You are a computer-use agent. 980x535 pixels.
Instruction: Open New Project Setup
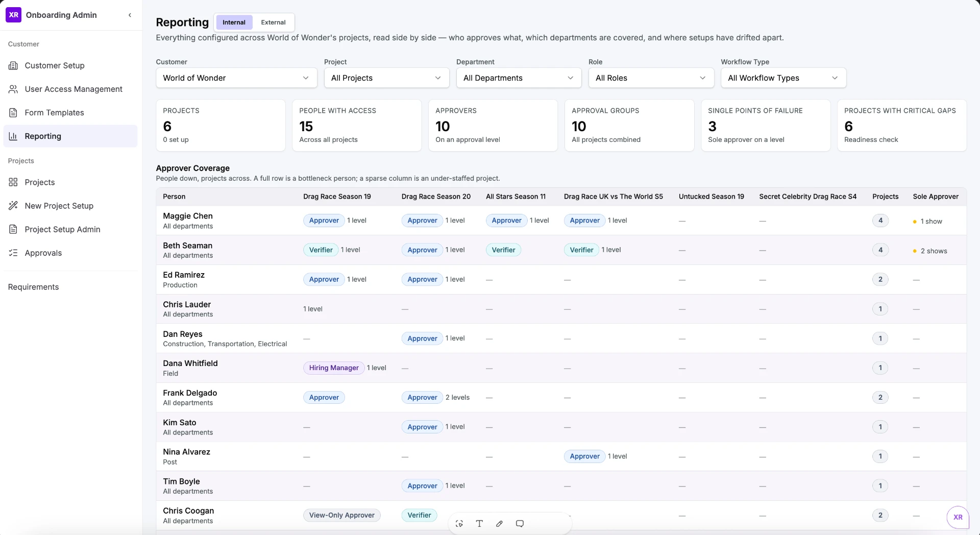point(70,206)
